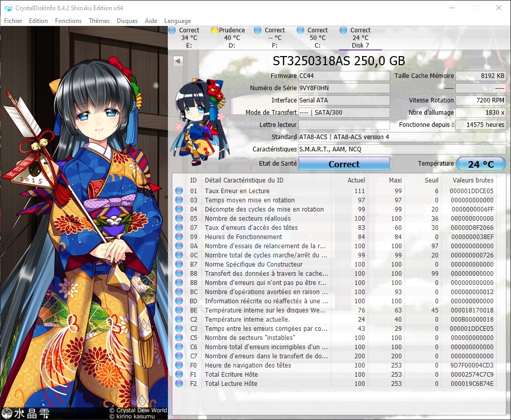Click the 24 °C temperature button
511x420 pixels.
coord(481,164)
